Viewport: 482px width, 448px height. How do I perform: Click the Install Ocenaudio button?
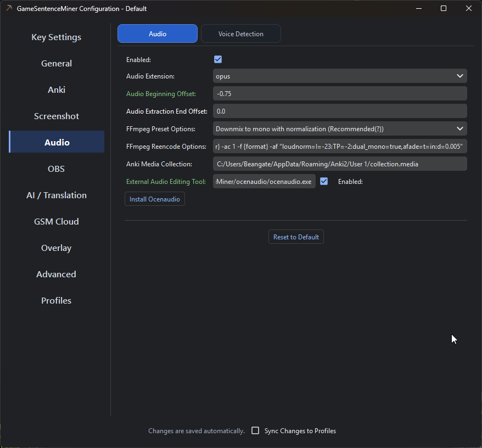(155, 199)
